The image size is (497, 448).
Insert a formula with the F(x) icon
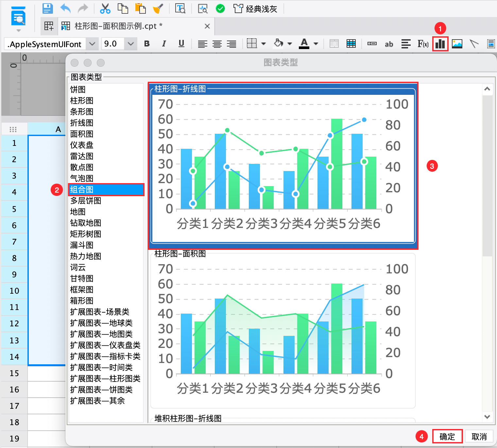(423, 44)
